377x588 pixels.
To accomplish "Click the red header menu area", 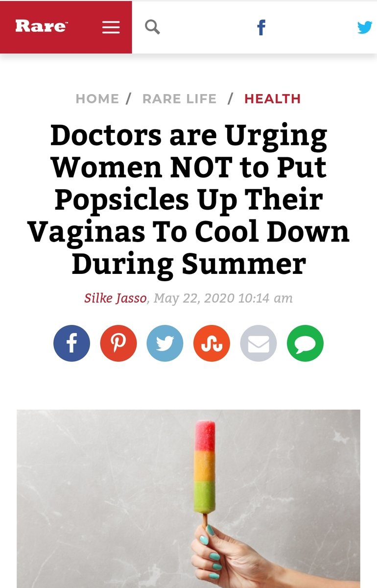I will pos(66,27).
